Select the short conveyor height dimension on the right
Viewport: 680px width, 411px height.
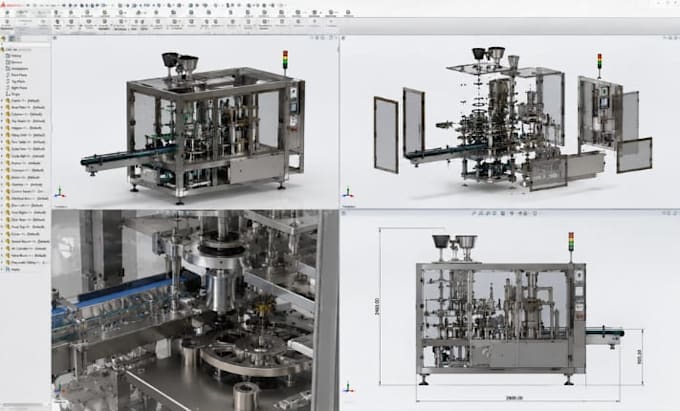coord(639,357)
